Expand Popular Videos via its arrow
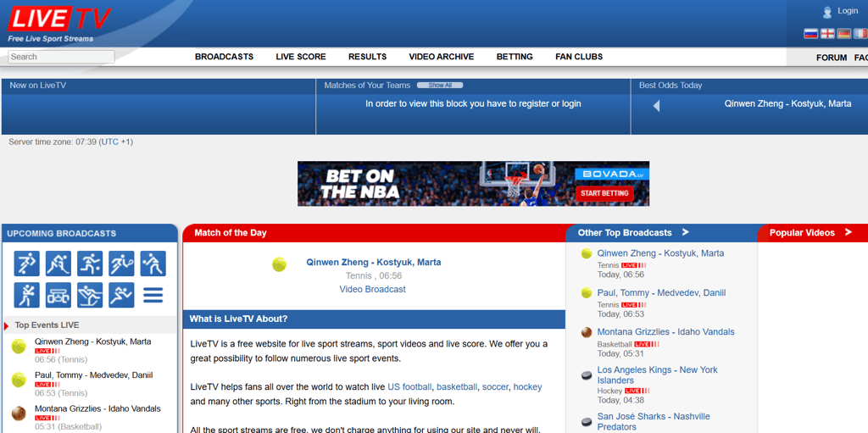 [x=848, y=232]
